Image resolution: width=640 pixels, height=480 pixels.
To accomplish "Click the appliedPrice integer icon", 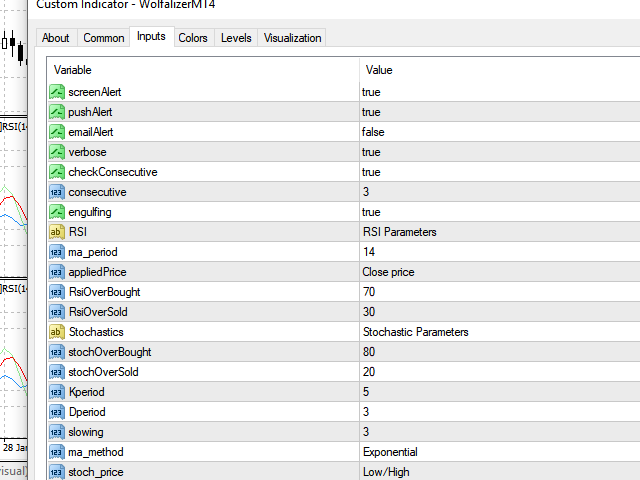I will tap(57, 272).
